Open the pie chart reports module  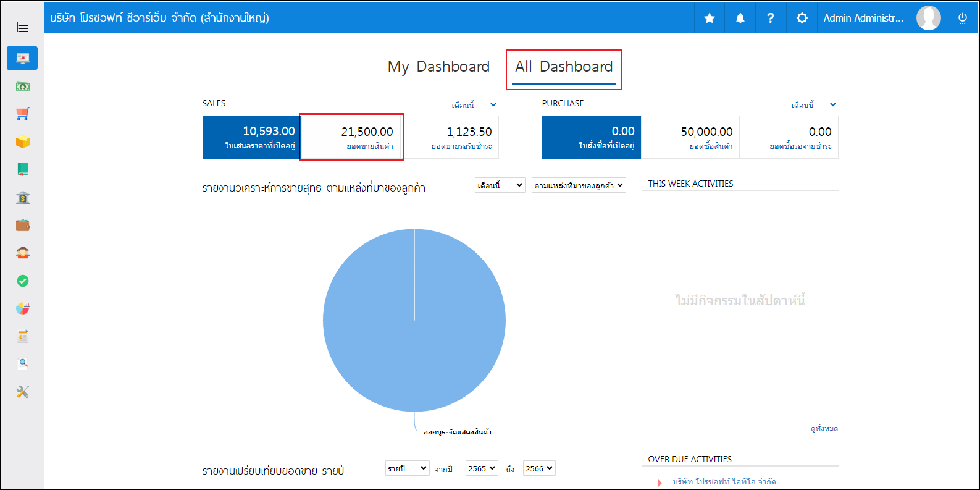point(23,308)
